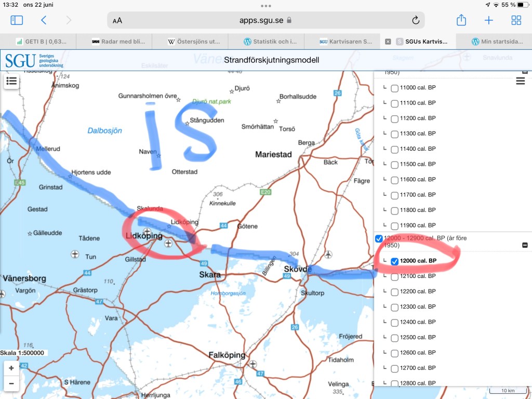Enable the 11500 cal. BP layer
The image size is (532, 399).
[x=394, y=164]
